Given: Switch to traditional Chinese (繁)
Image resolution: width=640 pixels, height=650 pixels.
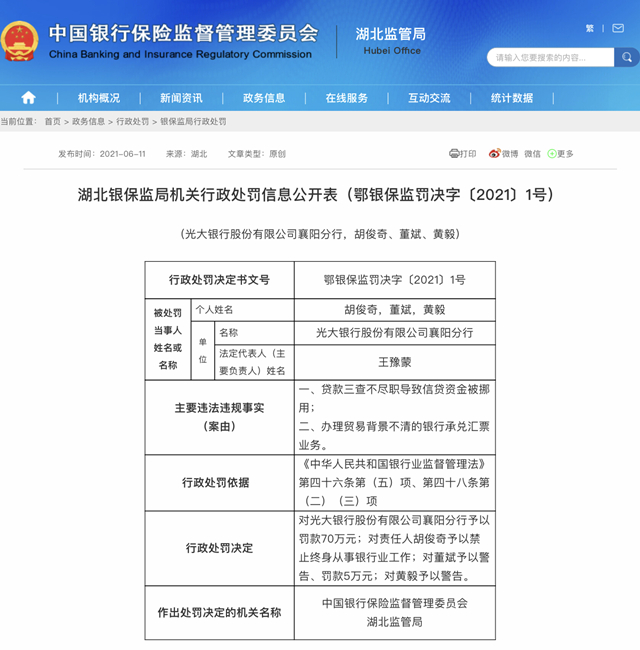Looking at the screenshot, I should click(x=590, y=29).
